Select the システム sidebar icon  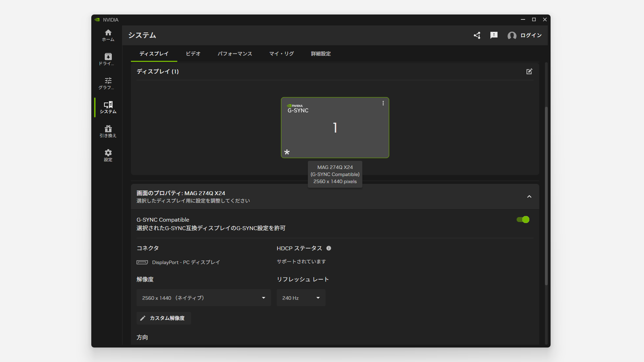[108, 107]
